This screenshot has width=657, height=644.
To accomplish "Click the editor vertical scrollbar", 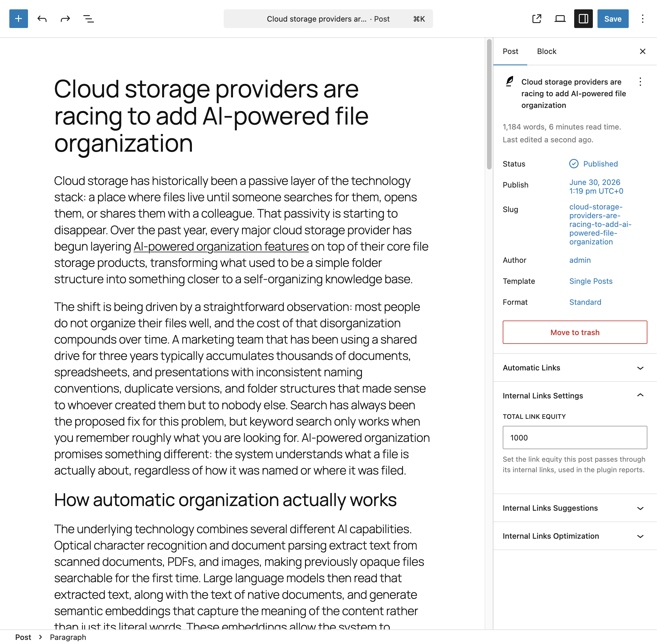I will pyautogui.click(x=489, y=104).
